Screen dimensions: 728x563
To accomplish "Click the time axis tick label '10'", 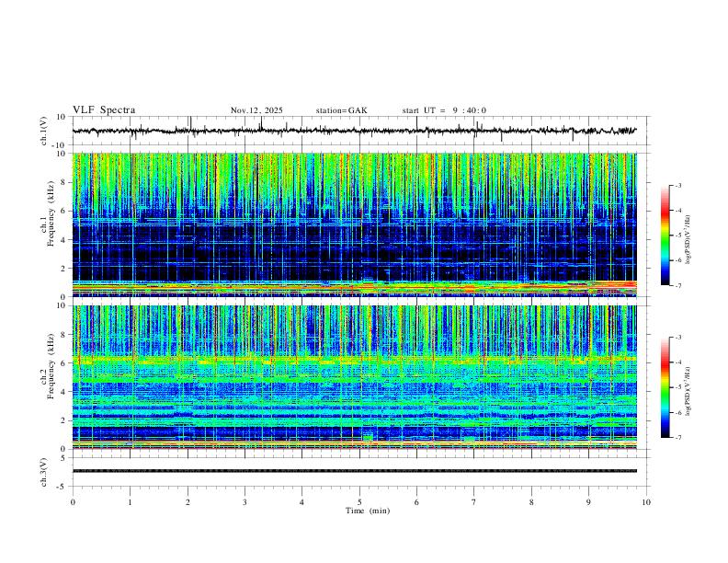I will [x=646, y=502].
